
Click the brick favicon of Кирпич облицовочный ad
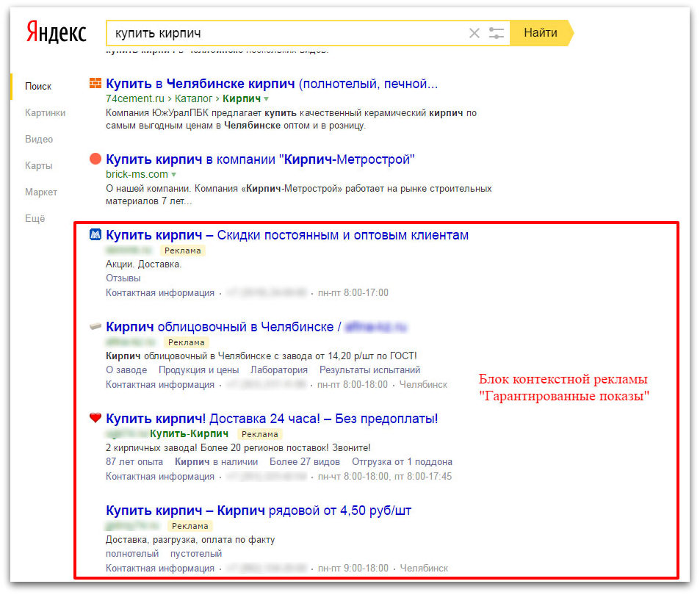(95, 326)
